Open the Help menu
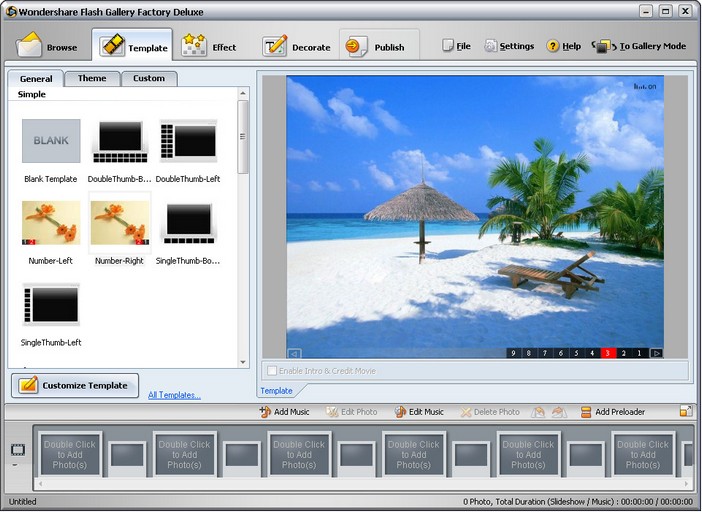Viewport: 702px width, 512px height. tap(563, 46)
